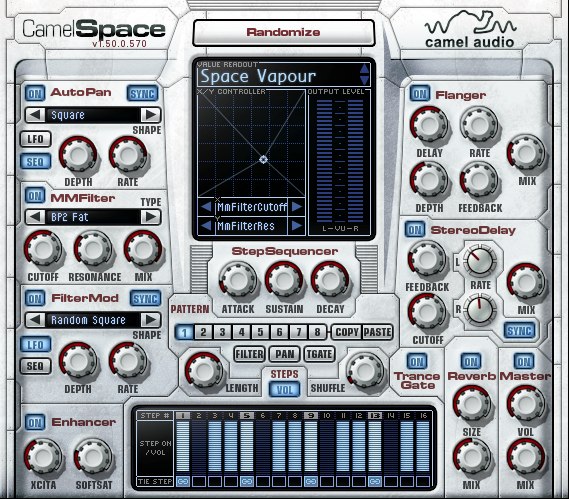
Task: Disable AutoPan tempo Sync
Action: tap(143, 94)
